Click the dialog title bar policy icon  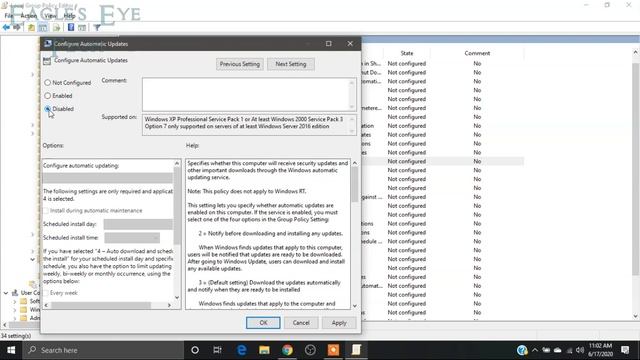coord(48,44)
